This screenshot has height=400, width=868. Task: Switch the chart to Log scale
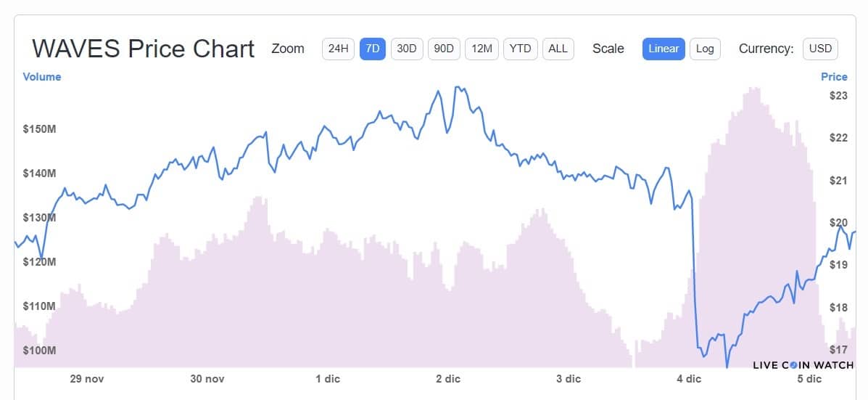coord(705,49)
